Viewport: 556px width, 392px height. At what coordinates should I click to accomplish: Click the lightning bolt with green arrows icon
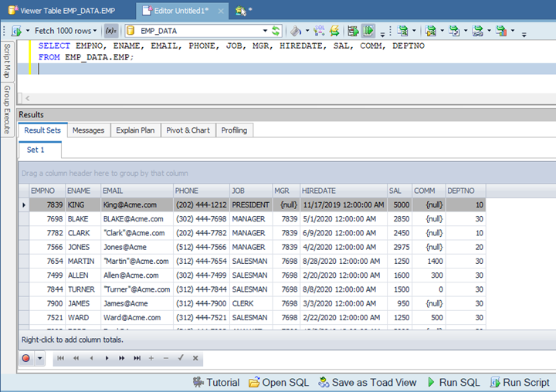334,31
